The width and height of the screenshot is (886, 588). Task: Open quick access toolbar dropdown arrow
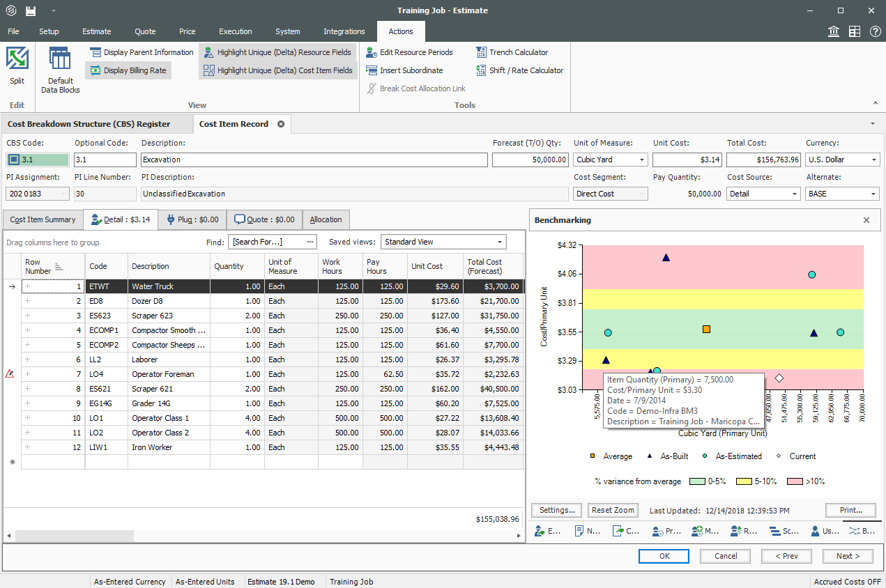coord(54,10)
